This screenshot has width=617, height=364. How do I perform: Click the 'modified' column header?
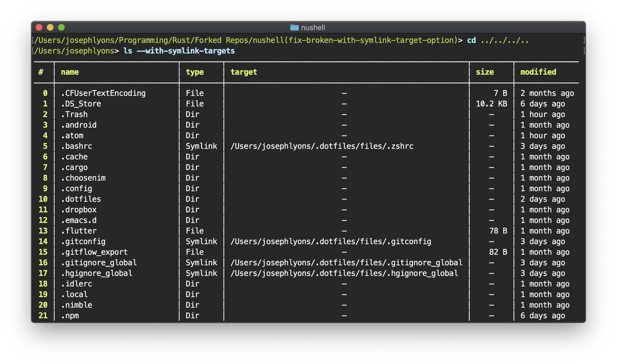[x=538, y=72]
